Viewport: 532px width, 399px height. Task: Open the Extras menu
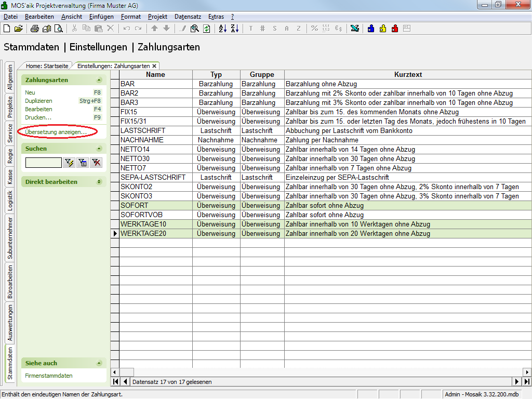click(216, 17)
